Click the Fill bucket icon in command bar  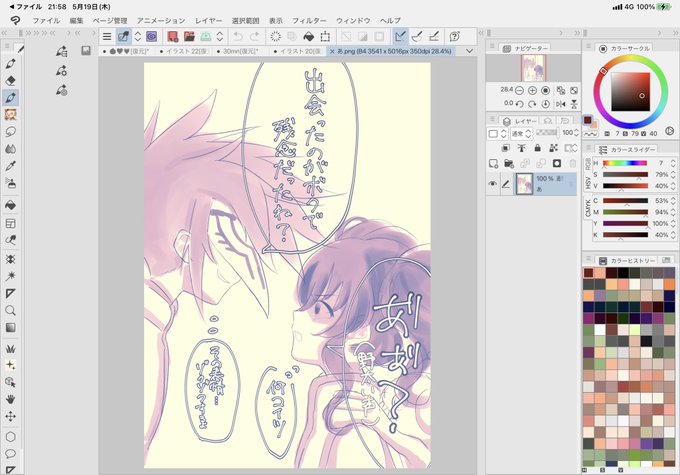(308, 36)
